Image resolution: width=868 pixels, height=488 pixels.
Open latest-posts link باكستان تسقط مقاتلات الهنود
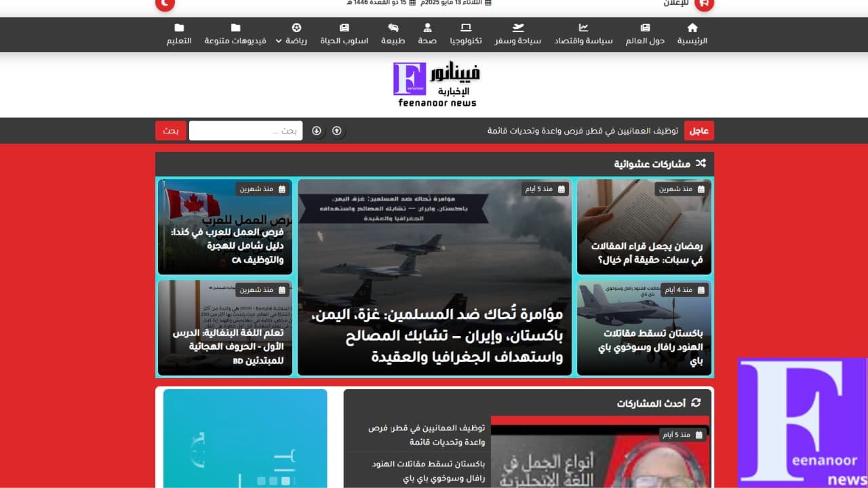tap(428, 472)
